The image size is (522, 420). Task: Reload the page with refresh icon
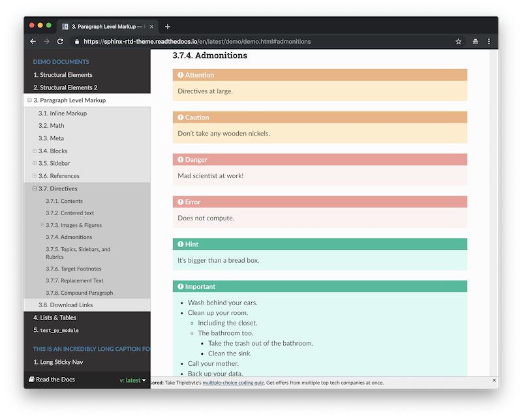[60, 41]
